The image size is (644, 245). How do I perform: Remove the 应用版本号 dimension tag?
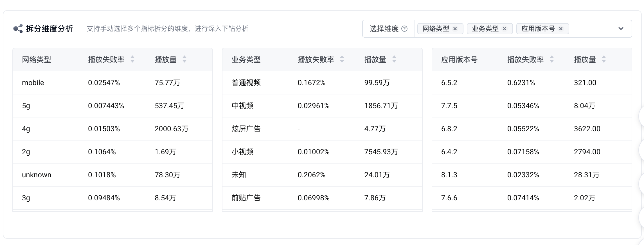[561, 29]
